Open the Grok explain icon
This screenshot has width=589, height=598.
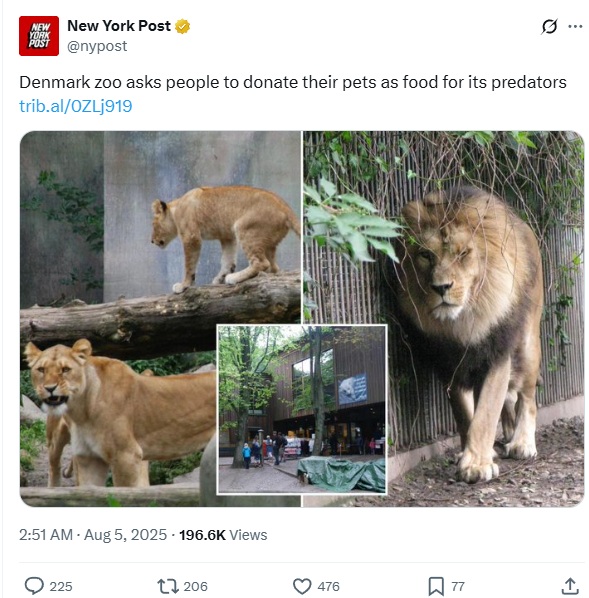(549, 26)
